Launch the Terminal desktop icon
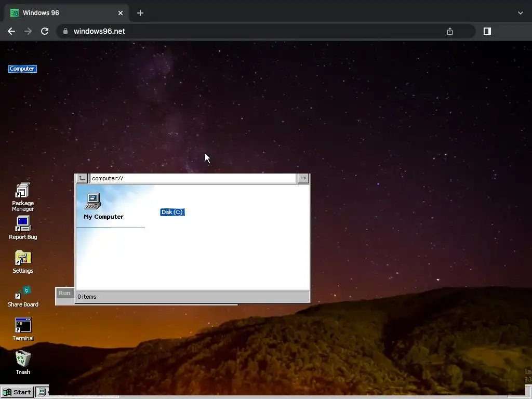 [23, 329]
